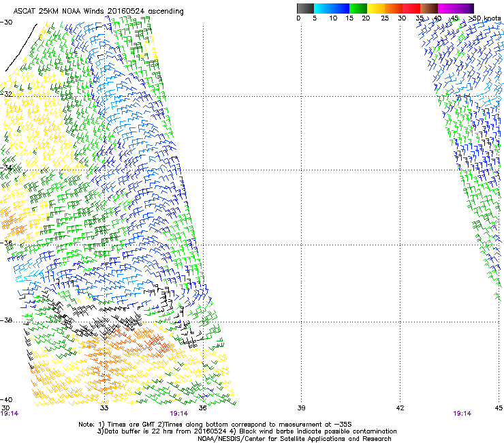Select the red 30-35 knots legend segment
The image size is (504, 443).
pyautogui.click(x=411, y=8)
